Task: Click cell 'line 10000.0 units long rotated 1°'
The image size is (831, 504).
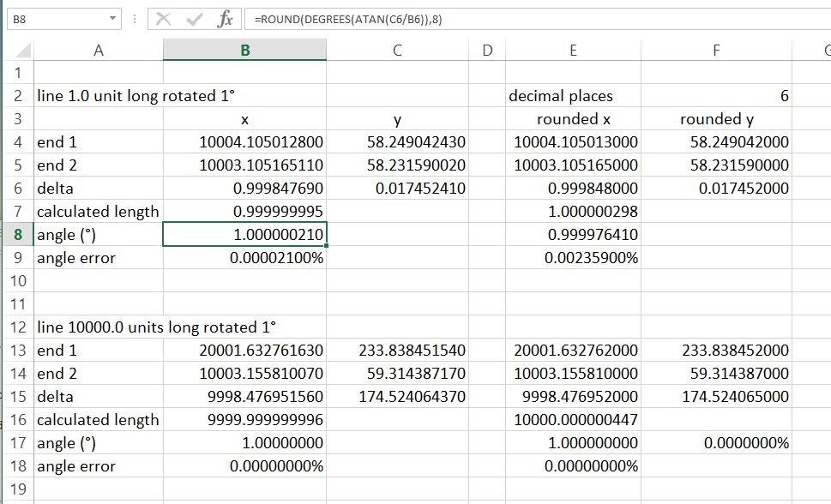Action: coord(156,327)
